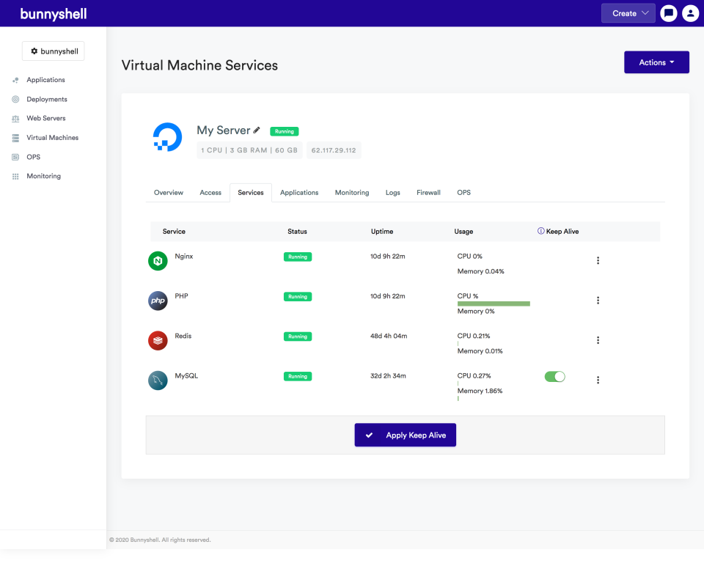Image resolution: width=704 pixels, height=588 pixels.
Task: Open OPS in the sidebar
Action: click(x=33, y=157)
